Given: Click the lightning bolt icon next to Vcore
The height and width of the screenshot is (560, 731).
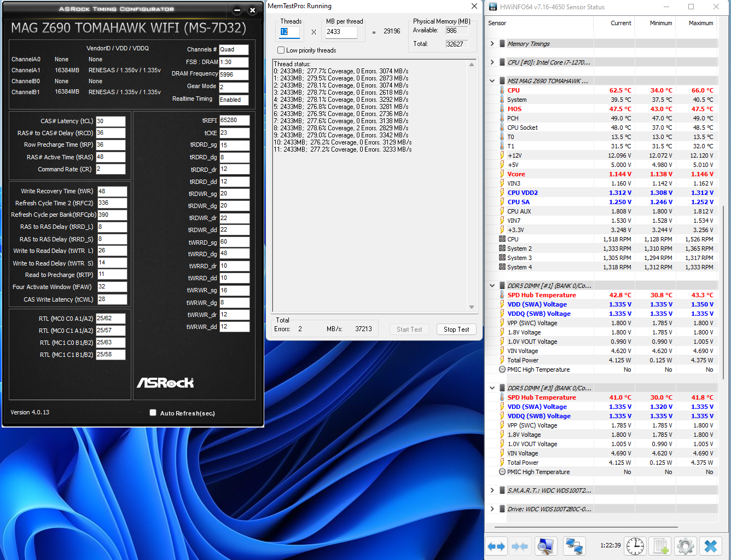Looking at the screenshot, I should 502,174.
